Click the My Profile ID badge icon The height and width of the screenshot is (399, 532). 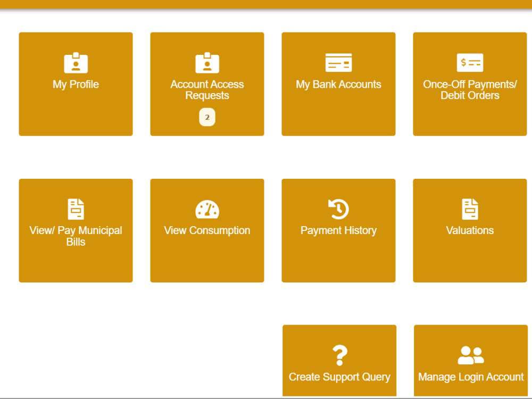[76, 63]
